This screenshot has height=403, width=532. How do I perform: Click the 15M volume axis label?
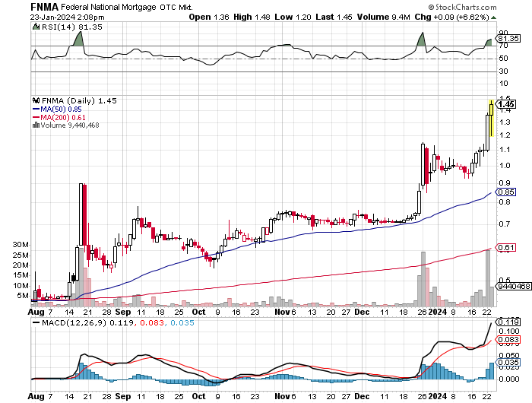coord(21,275)
